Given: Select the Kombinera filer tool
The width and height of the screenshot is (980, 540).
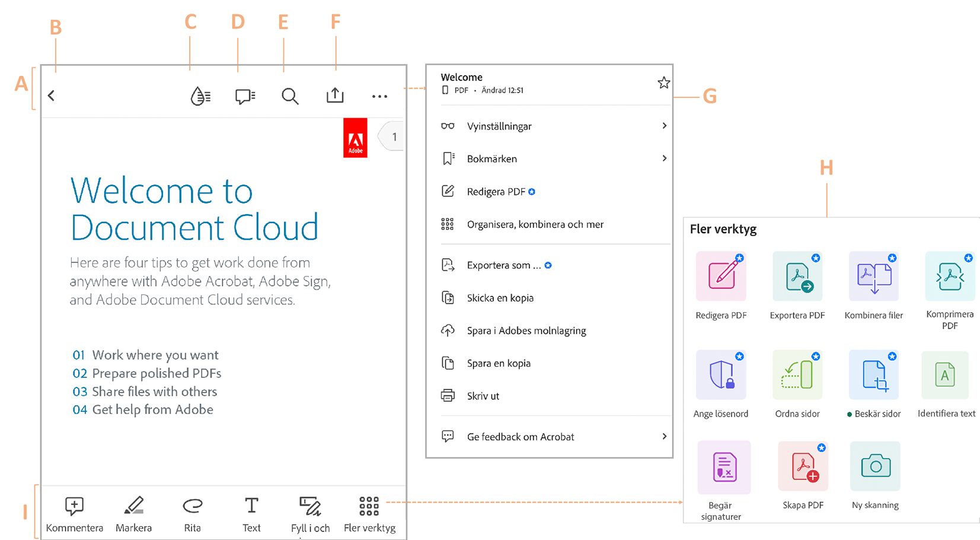Looking at the screenshot, I should pyautogui.click(x=873, y=276).
